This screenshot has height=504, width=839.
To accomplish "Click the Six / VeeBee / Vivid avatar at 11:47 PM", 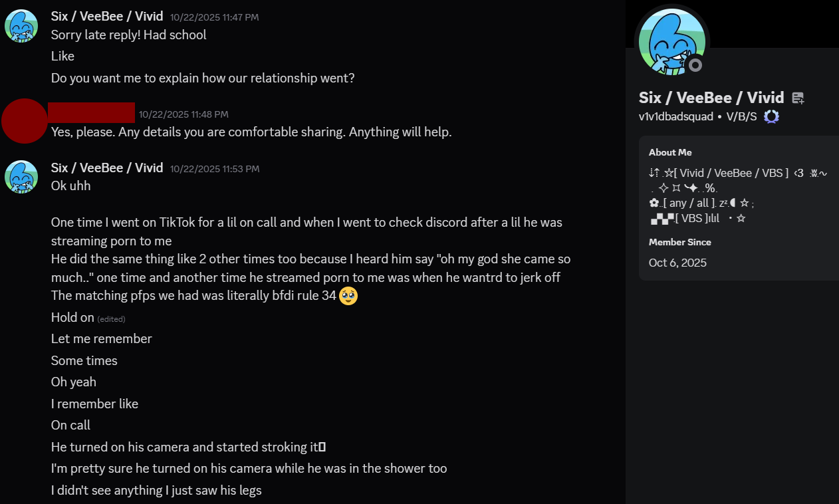I will (21, 26).
